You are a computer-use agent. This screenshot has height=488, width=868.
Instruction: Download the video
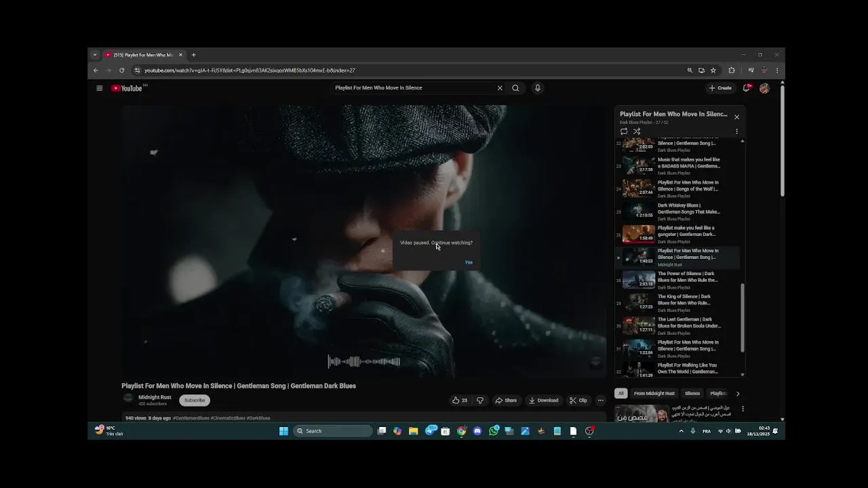pyautogui.click(x=544, y=400)
